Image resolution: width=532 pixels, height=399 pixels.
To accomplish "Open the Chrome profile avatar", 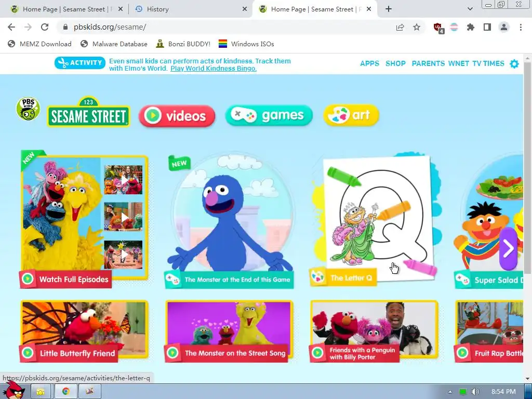I will [504, 27].
